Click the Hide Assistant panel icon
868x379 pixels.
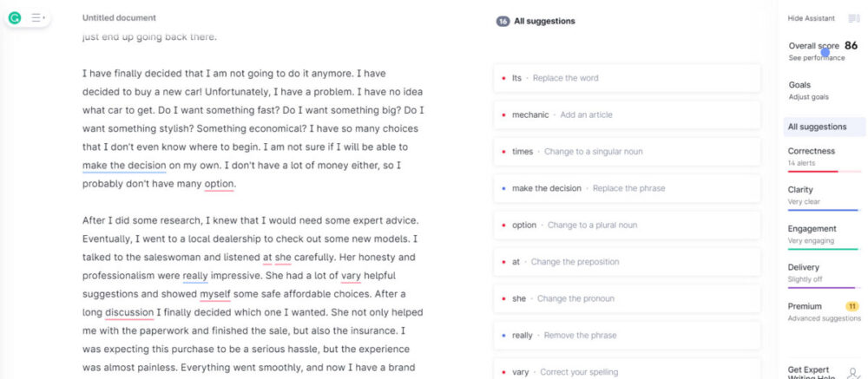853,18
